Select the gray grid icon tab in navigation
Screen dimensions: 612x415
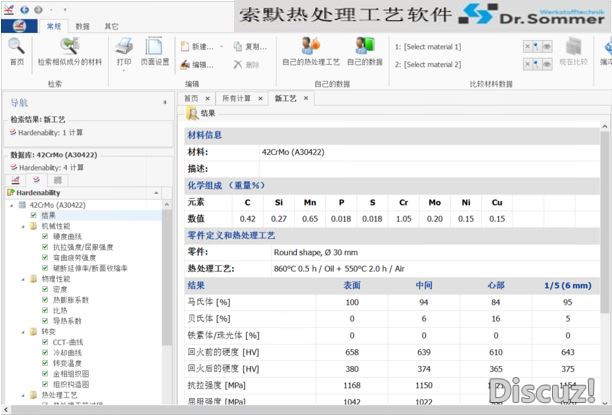coord(58,180)
